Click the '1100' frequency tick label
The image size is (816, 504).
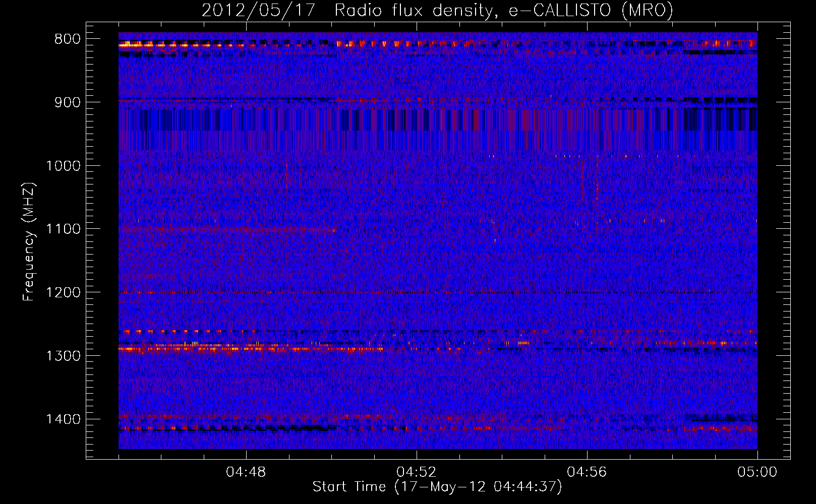coord(63,229)
